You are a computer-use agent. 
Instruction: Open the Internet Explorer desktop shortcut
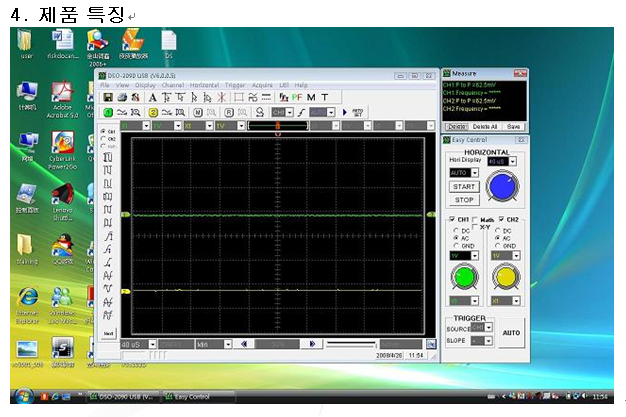27,305
